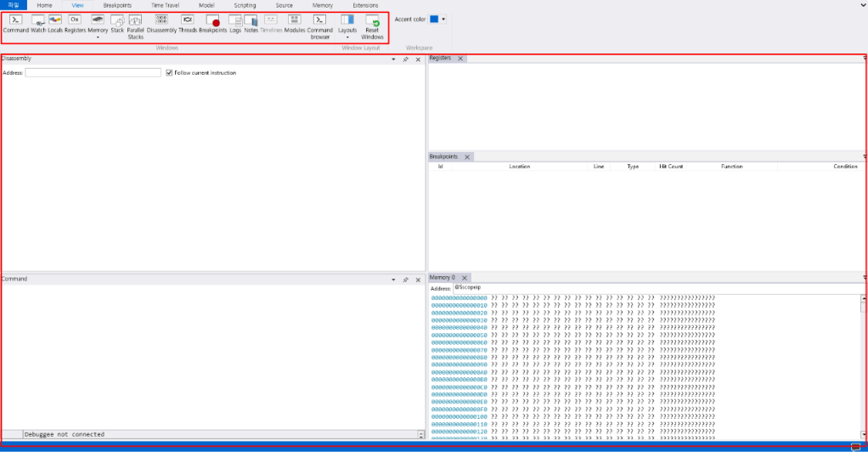The image size is (868, 452).
Task: Open the Threads window
Action: coord(188,24)
